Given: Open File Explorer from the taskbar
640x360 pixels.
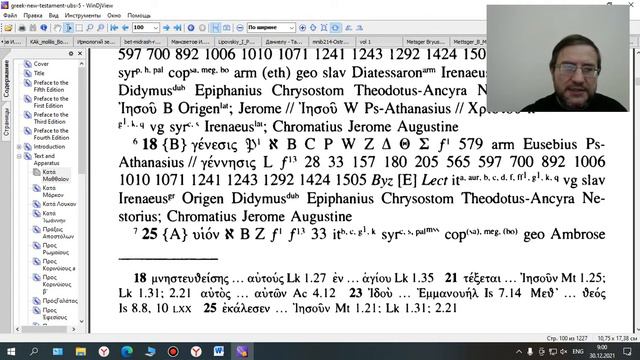Looking at the screenshot, I should pyautogui.click(x=80, y=351).
